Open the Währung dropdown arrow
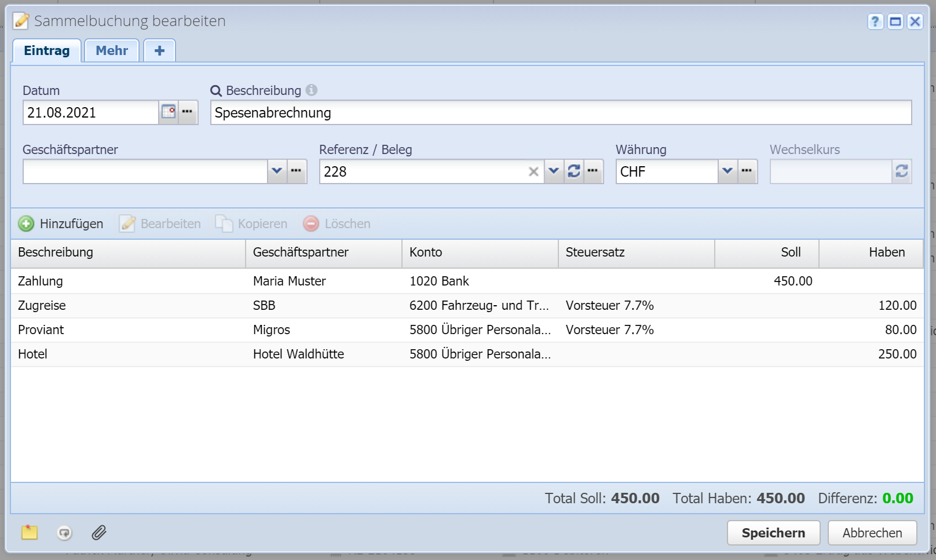This screenshot has width=936, height=560. (x=727, y=171)
